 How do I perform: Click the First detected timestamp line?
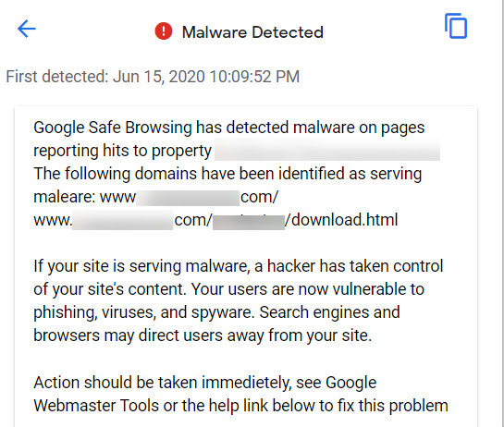[153, 77]
